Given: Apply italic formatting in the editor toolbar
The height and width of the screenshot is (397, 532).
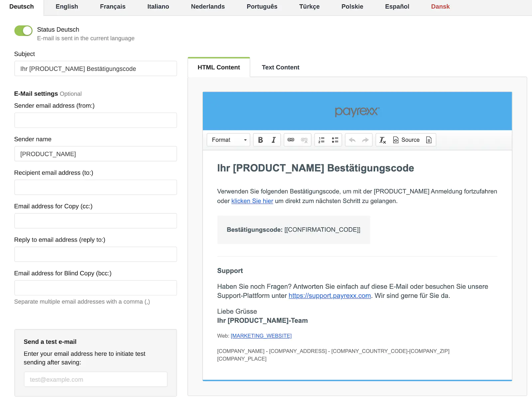Looking at the screenshot, I should tap(274, 140).
